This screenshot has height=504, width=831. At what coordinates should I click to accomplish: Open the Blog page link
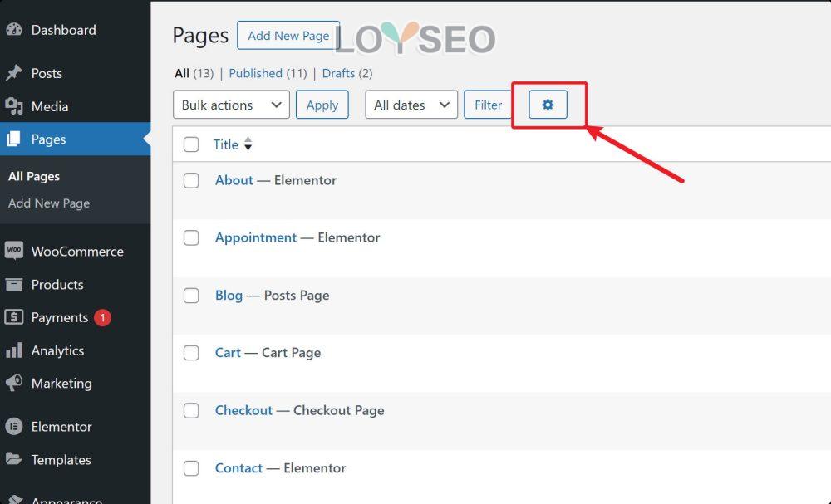[229, 295]
